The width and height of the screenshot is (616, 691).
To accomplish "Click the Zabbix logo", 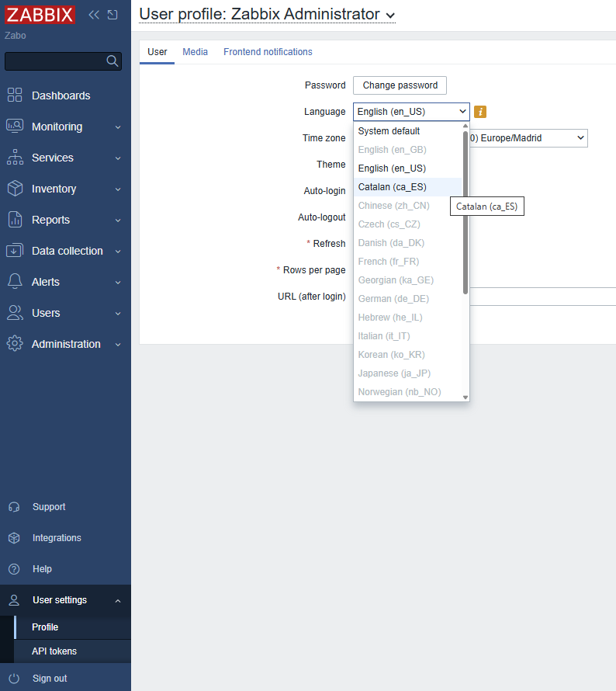I will click(40, 15).
